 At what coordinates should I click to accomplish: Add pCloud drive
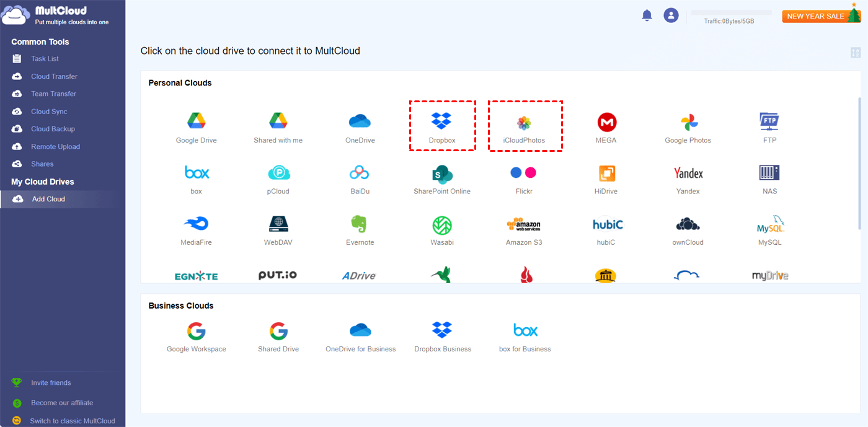[x=278, y=180]
